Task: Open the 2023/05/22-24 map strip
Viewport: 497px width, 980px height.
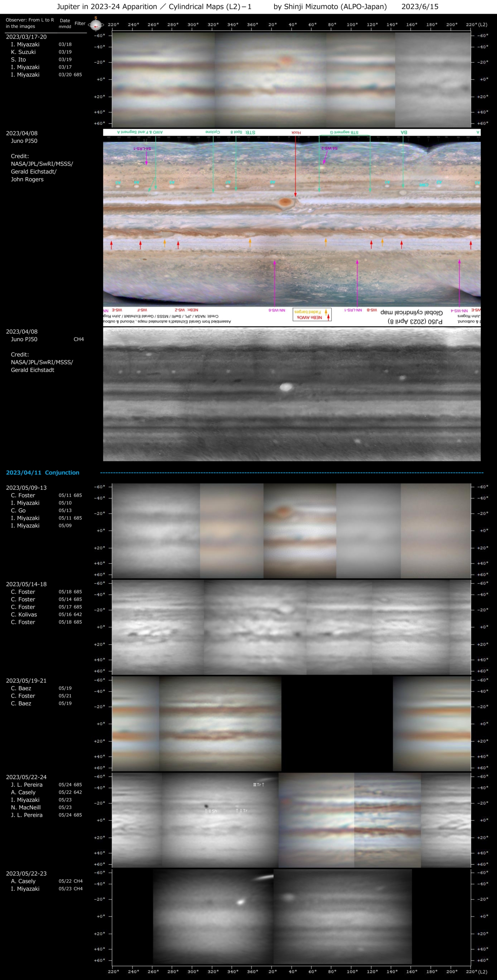Action: (x=291, y=820)
